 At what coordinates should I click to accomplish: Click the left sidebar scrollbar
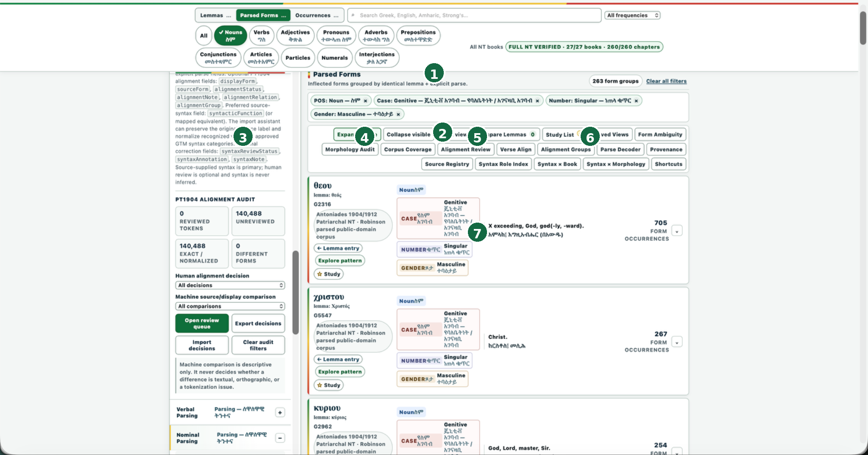[295, 293]
